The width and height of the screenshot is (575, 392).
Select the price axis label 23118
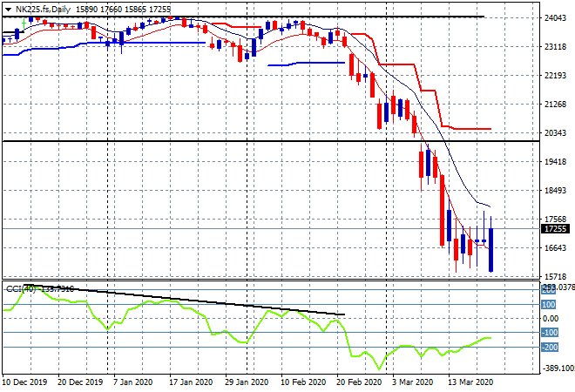(555, 46)
